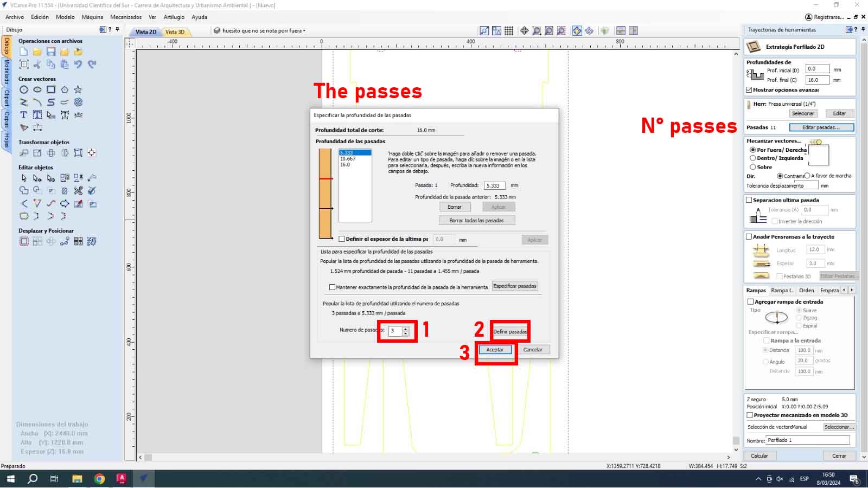The image size is (868, 488).
Task: Redo the action with the redo arrow
Action: tap(92, 64)
